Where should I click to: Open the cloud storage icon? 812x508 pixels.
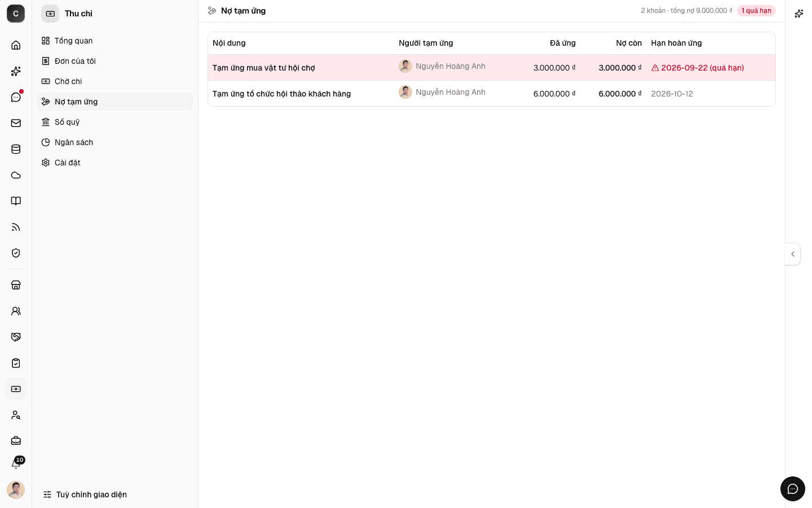(16, 175)
